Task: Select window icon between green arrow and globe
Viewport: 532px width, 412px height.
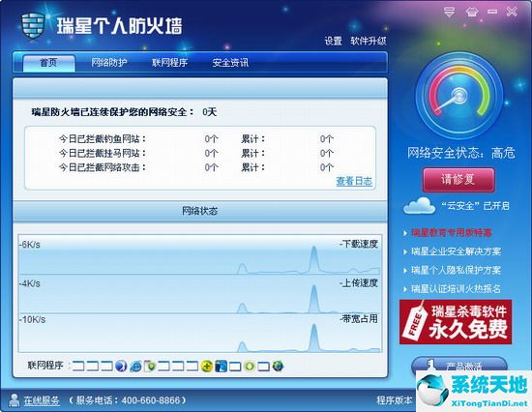Action: pyautogui.click(x=264, y=367)
